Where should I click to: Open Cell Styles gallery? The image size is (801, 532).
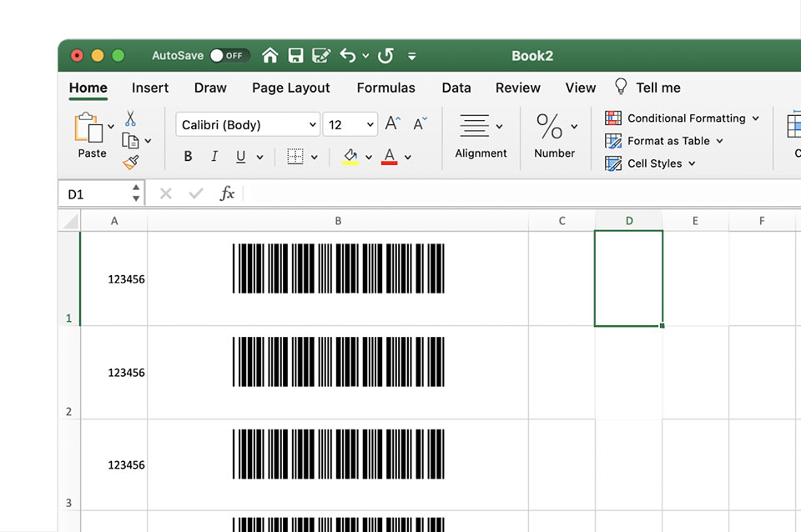click(x=650, y=163)
